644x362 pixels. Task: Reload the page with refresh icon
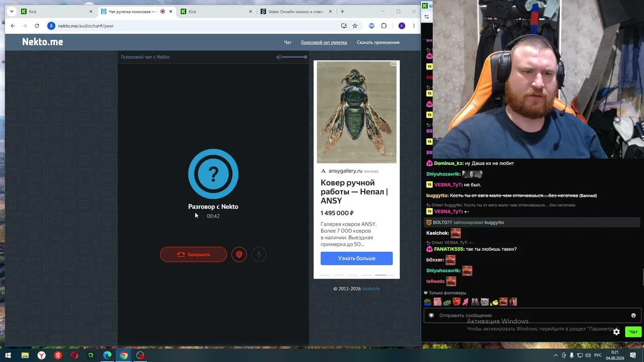(x=37, y=26)
